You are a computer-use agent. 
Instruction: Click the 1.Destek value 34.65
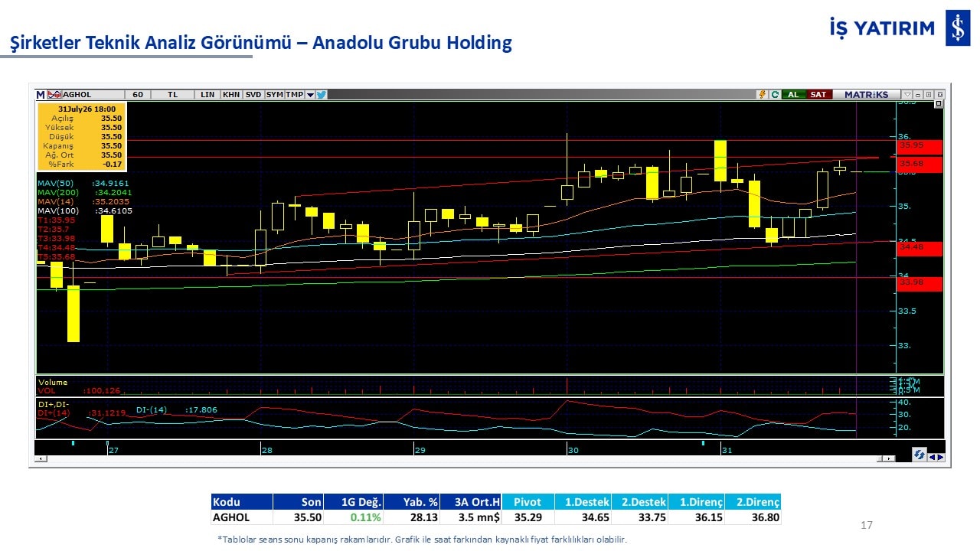tap(595, 517)
